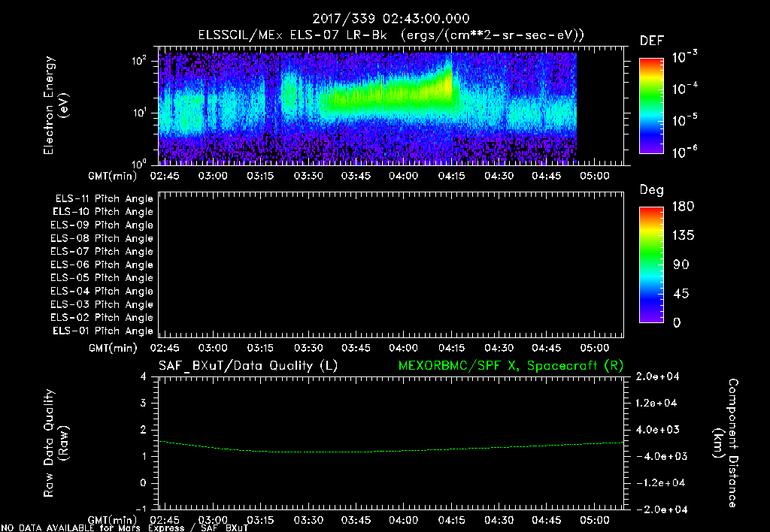Click the empty pitch angle plot area
The height and width of the screenshot is (532, 770).
click(x=391, y=265)
